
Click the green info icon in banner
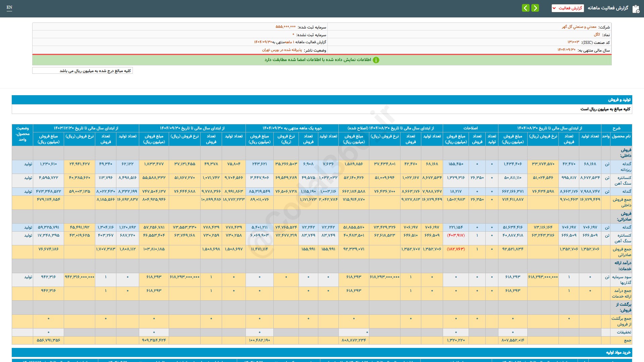pos(376,60)
